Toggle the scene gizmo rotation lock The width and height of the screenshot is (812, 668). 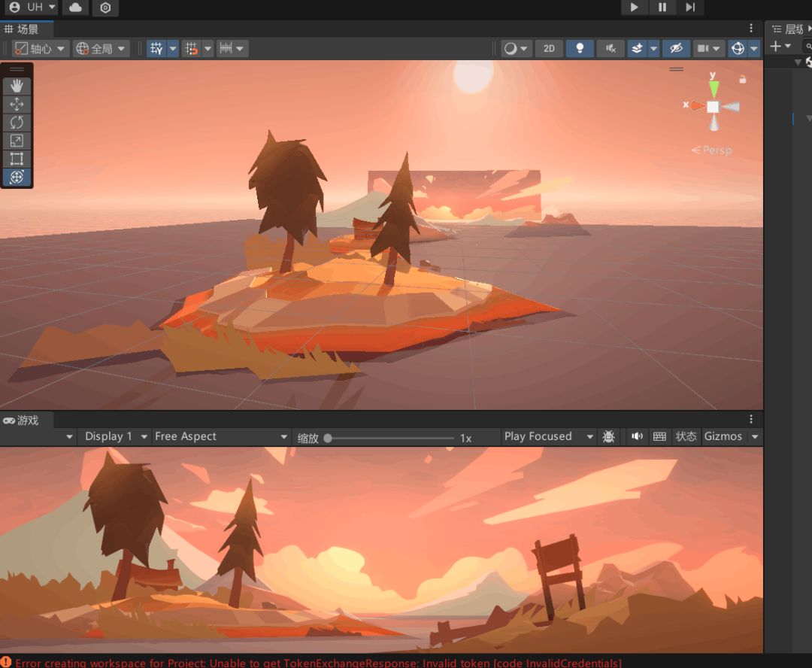[742, 79]
